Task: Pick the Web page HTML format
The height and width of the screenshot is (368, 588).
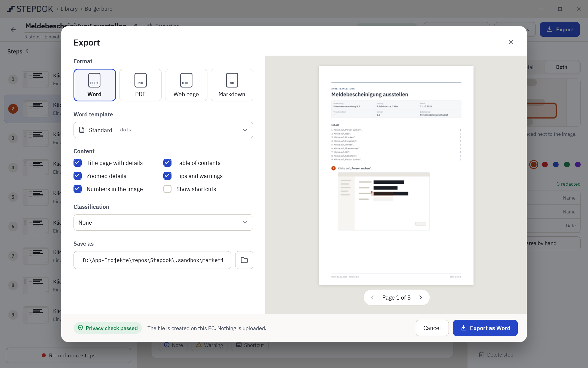Action: pos(186,85)
